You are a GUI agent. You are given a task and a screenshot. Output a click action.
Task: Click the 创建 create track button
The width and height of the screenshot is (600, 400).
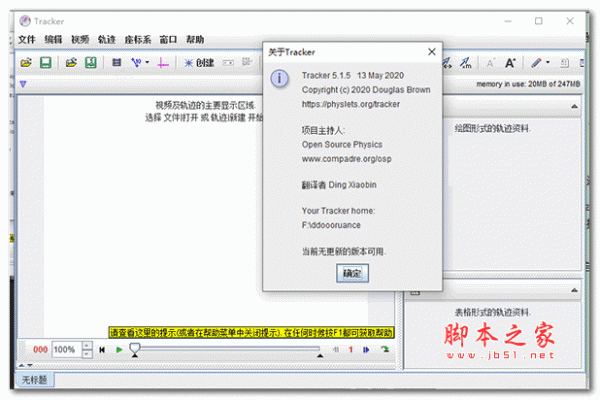click(x=199, y=63)
